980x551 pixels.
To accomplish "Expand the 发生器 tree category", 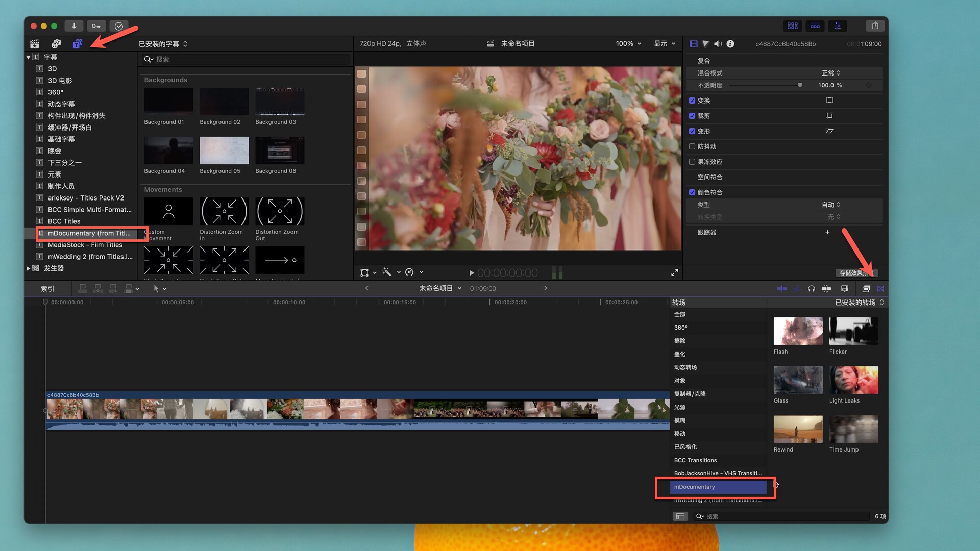I will 29,268.
